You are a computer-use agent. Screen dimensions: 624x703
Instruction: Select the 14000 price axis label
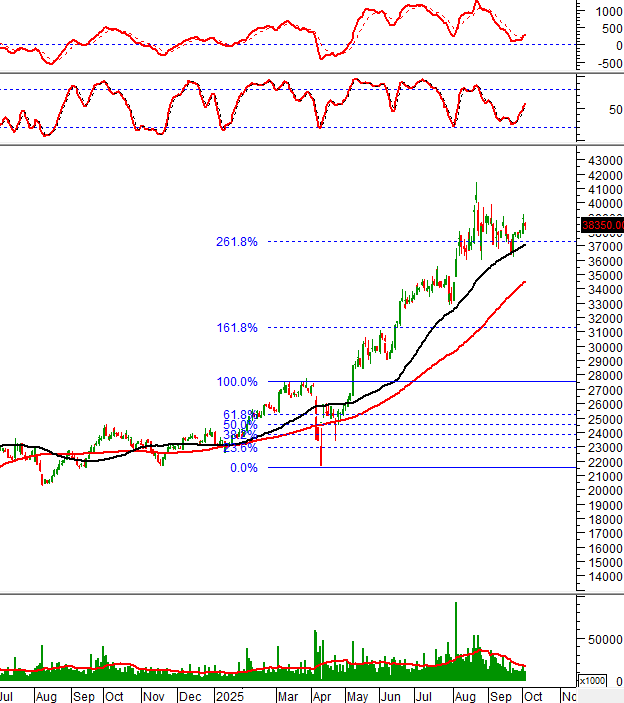tap(604, 577)
